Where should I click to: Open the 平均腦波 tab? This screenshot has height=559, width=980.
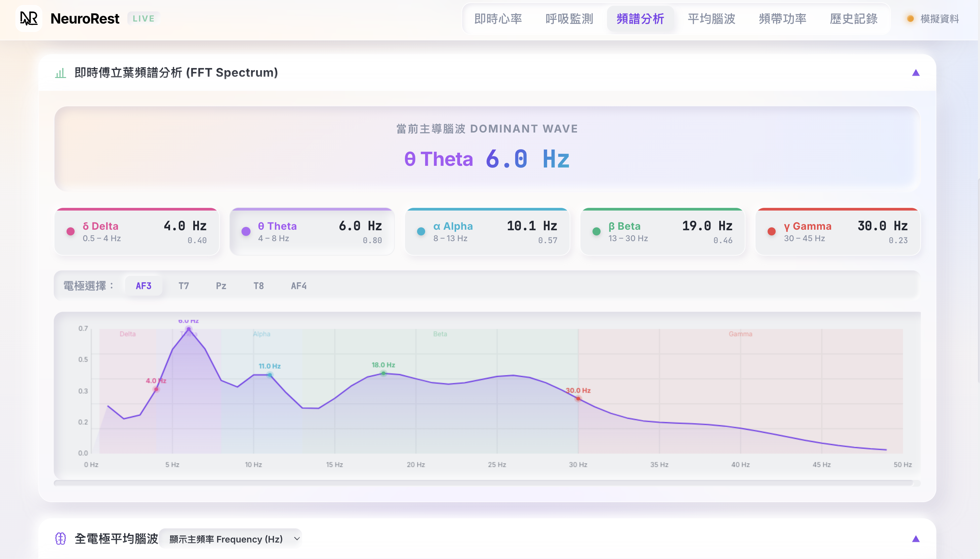[x=711, y=18]
